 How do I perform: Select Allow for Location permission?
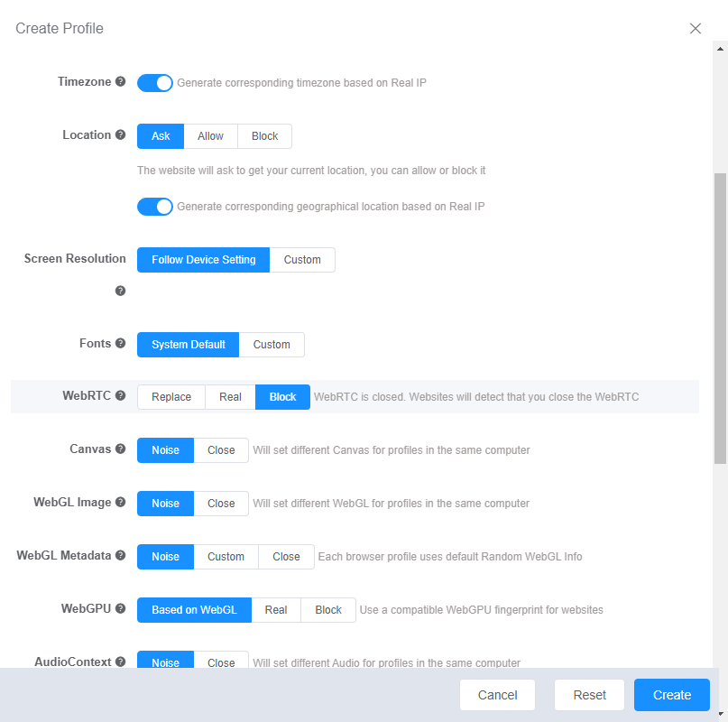[210, 136]
